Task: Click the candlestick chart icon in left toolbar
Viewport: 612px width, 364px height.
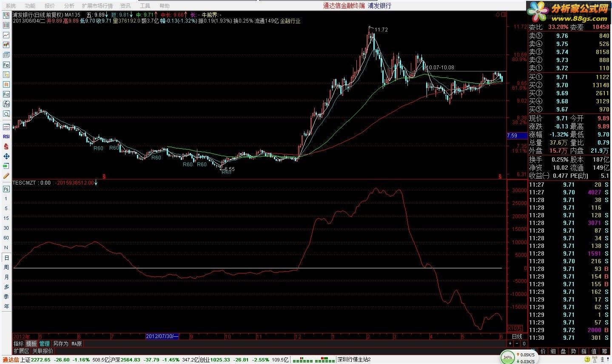Action: click(6, 45)
